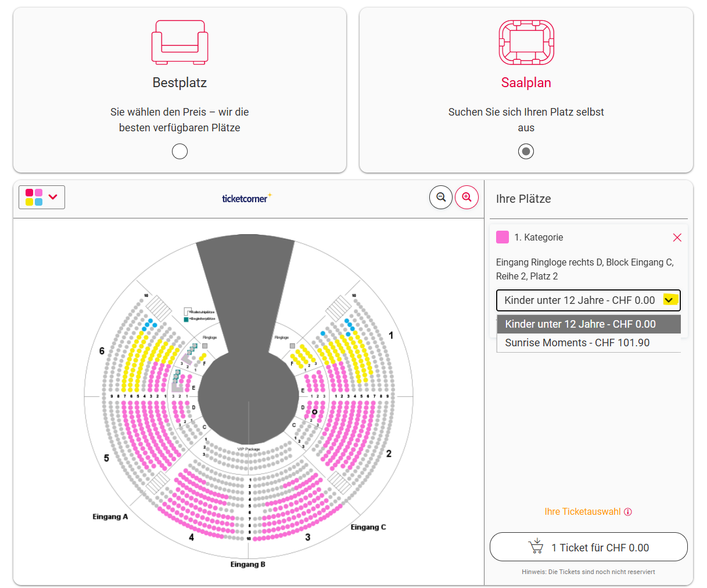
Task: Click the Saalplan arena icon
Action: (526, 42)
